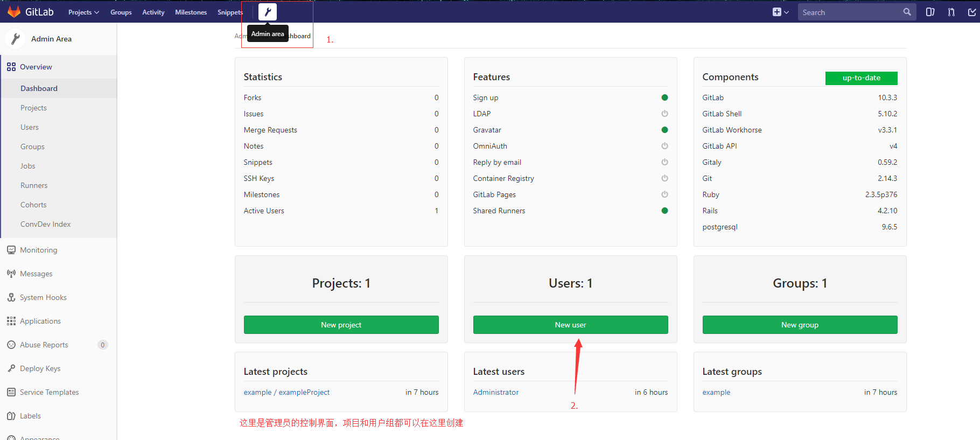Image resolution: width=980 pixels, height=440 pixels.
Task: Click the Monitoring icon in sidebar
Action: click(11, 250)
